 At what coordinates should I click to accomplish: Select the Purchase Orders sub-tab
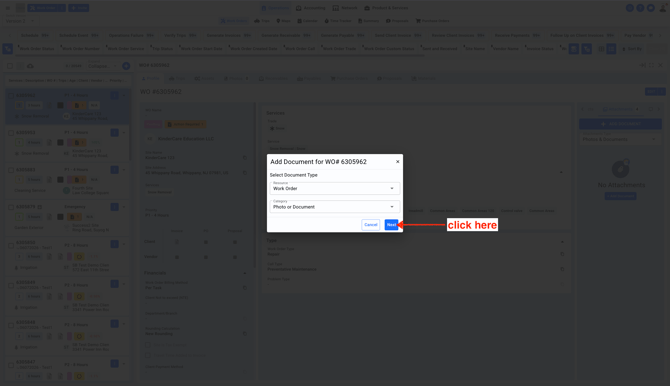click(x=432, y=21)
